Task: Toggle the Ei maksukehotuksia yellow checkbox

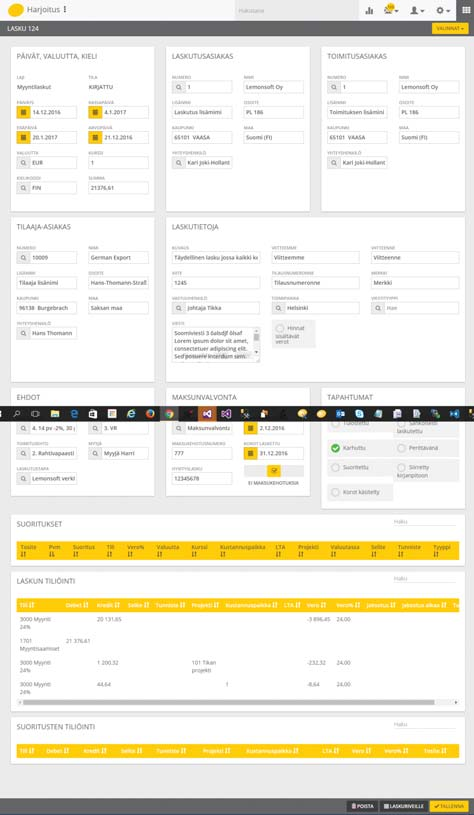Action: point(274,470)
